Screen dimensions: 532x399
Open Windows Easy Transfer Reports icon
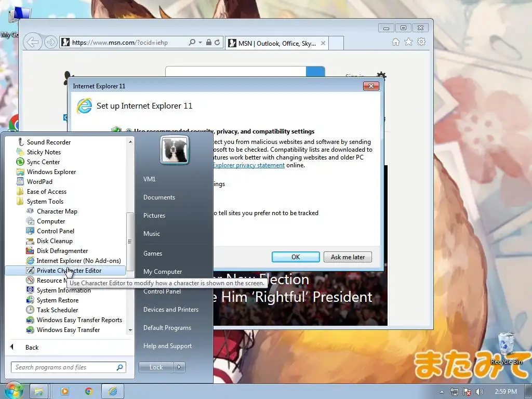pyautogui.click(x=30, y=320)
